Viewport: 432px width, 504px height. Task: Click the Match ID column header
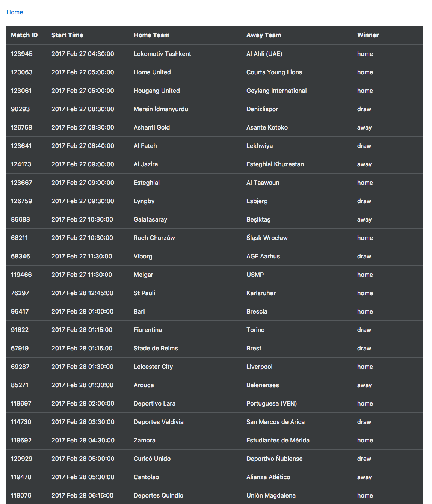pyautogui.click(x=24, y=35)
